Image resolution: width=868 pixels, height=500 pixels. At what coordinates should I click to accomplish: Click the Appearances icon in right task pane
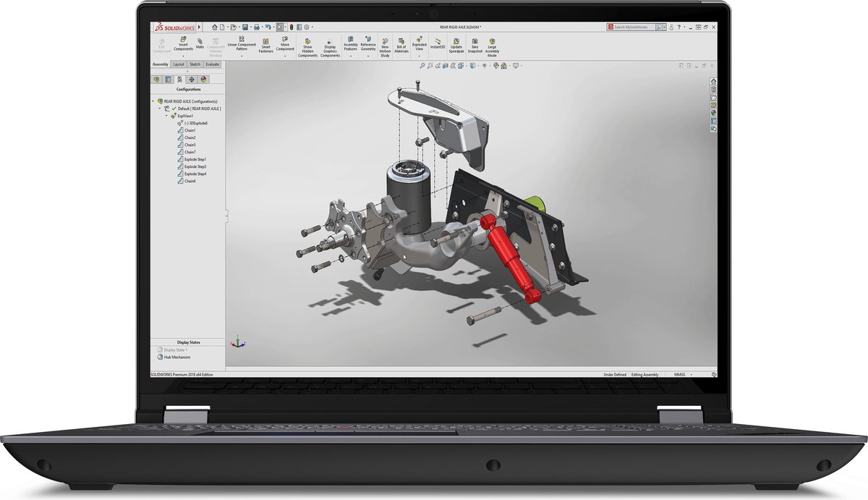click(713, 113)
